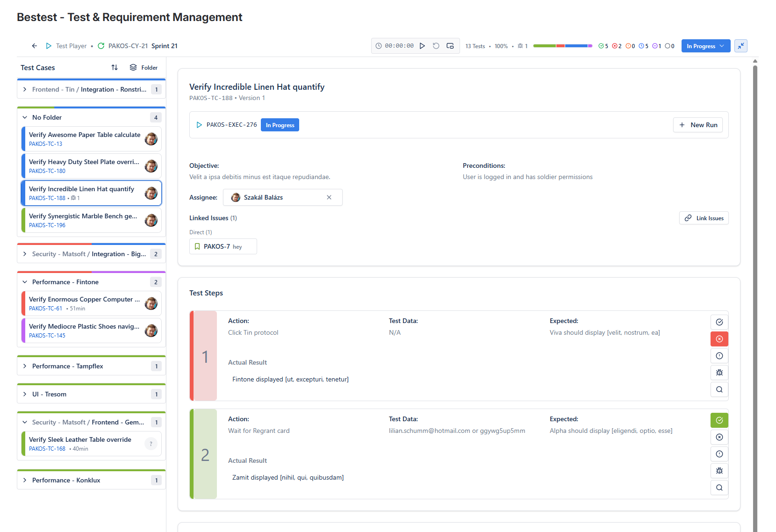Image resolution: width=776 pixels, height=532 pixels.
Task: Click the test results progress bar
Action: 562,46
